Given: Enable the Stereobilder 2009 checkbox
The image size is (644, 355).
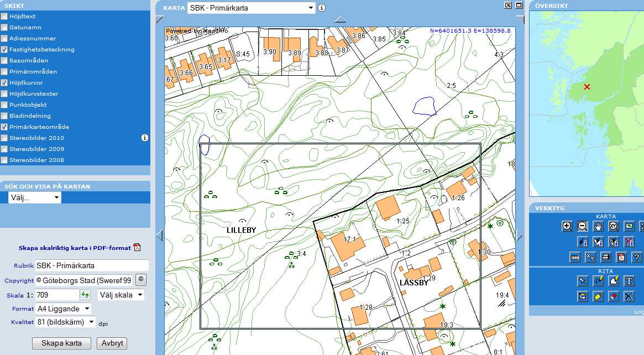Looking at the screenshot, I should point(4,149).
